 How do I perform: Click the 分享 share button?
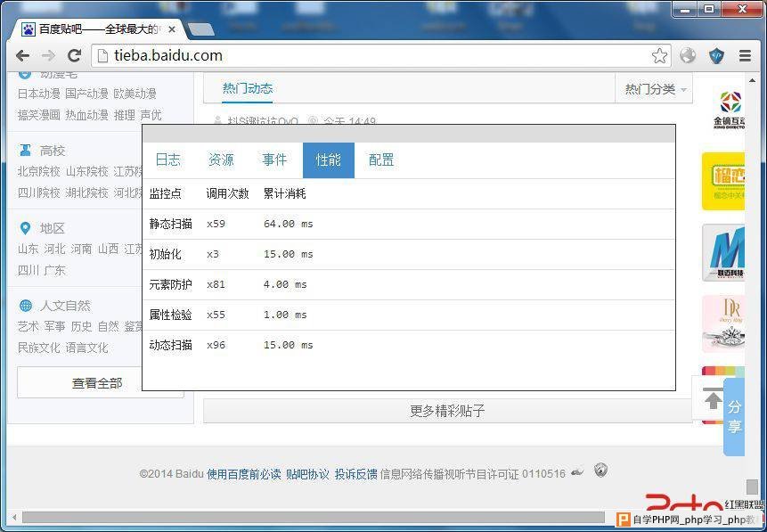734,416
